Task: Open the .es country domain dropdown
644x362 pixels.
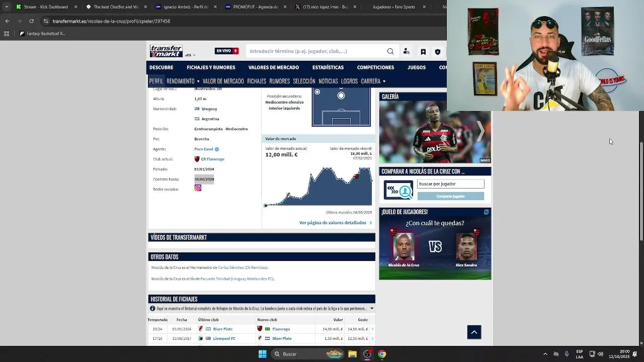Action: (x=190, y=55)
